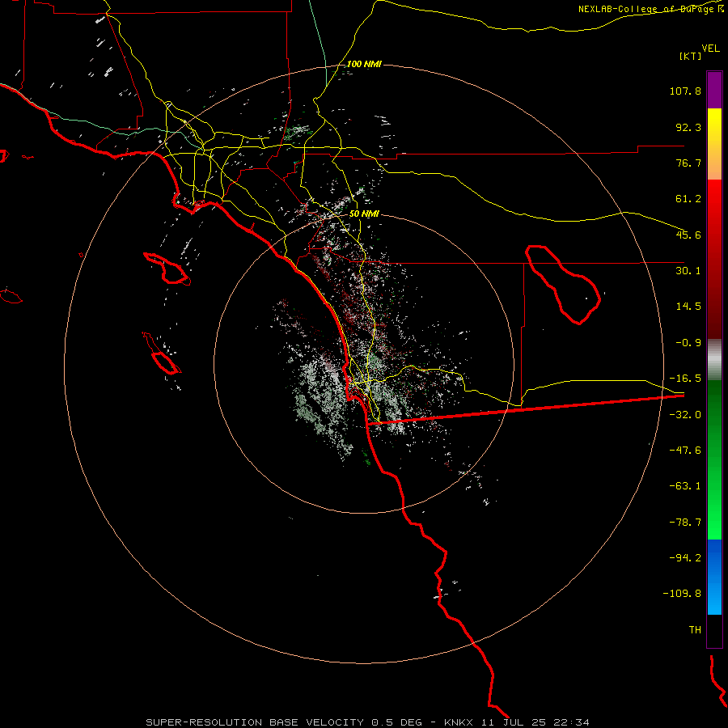Click the -78.7 velocity scale value
Image resolution: width=728 pixels, height=728 pixels.
coord(685,523)
